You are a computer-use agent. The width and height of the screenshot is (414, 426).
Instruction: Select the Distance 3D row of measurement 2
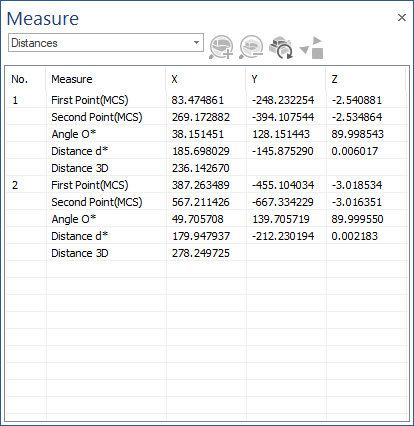coord(206,253)
